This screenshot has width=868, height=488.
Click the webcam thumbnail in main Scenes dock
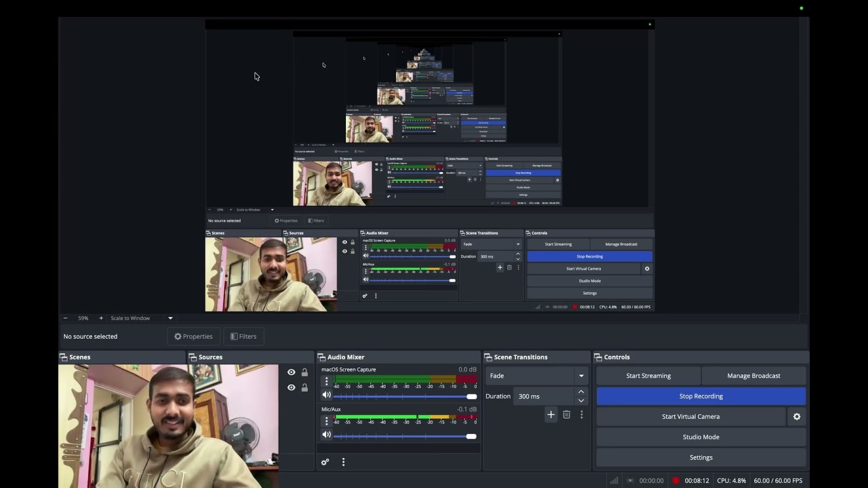pyautogui.click(x=168, y=426)
